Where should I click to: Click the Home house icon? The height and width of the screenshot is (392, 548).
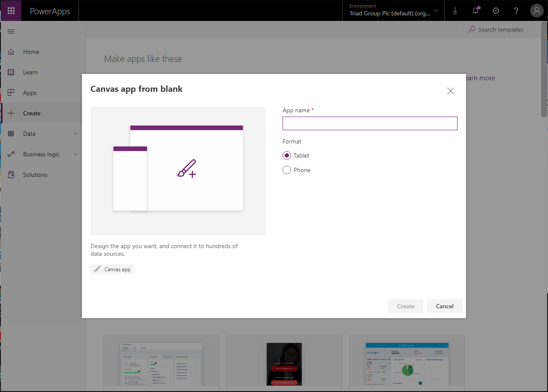tap(12, 52)
